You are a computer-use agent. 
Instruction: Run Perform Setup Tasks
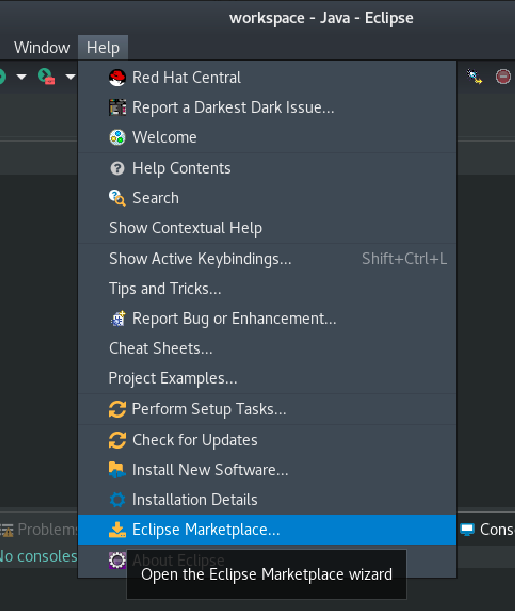pyautogui.click(x=267, y=409)
